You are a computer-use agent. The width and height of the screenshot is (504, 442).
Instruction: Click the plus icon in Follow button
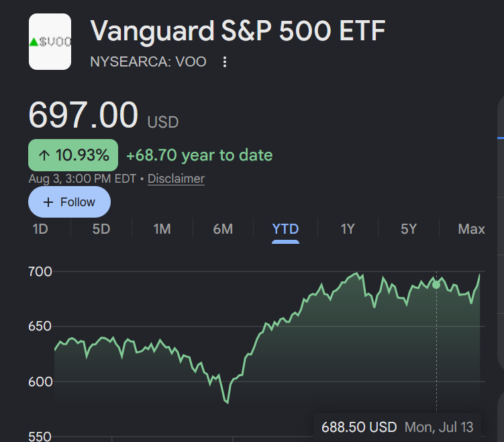click(48, 202)
